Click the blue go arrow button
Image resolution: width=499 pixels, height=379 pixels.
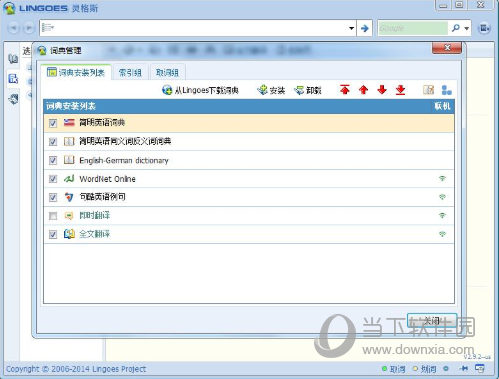coord(364,28)
